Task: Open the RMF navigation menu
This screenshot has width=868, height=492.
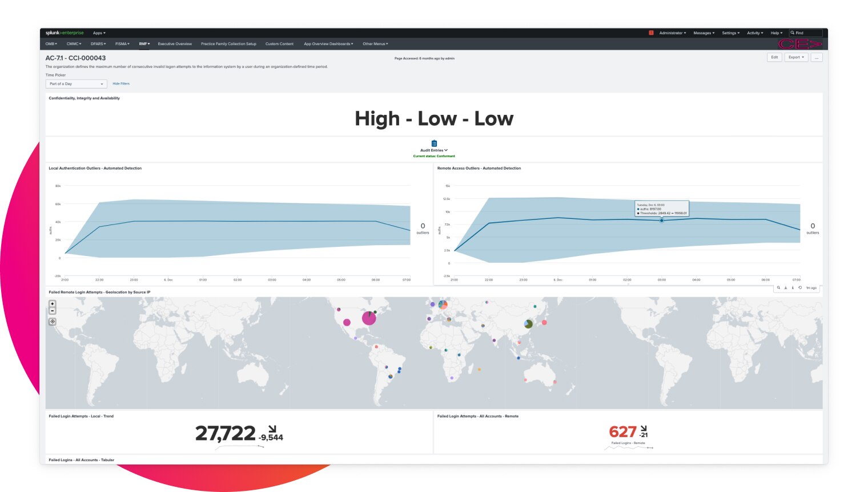Action: coord(144,44)
